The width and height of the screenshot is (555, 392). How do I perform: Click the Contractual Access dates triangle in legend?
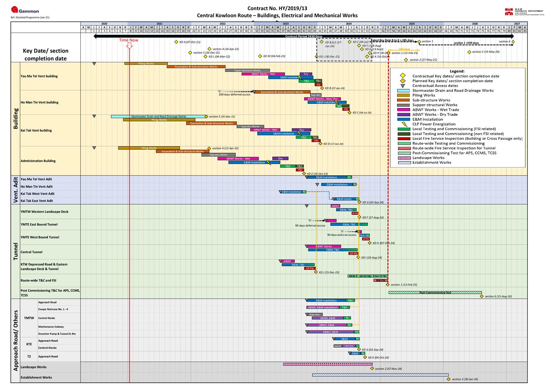tap(403, 86)
